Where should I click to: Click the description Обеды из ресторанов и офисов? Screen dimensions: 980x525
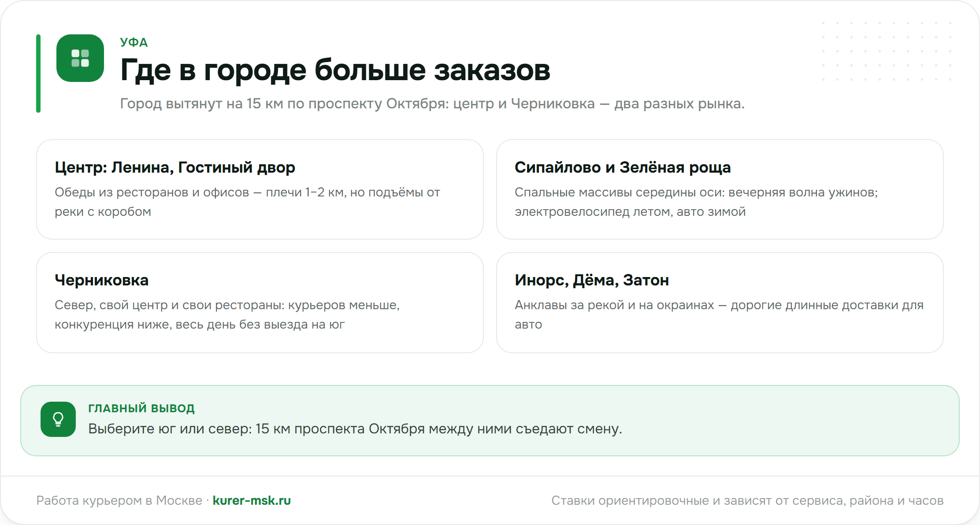point(247,202)
